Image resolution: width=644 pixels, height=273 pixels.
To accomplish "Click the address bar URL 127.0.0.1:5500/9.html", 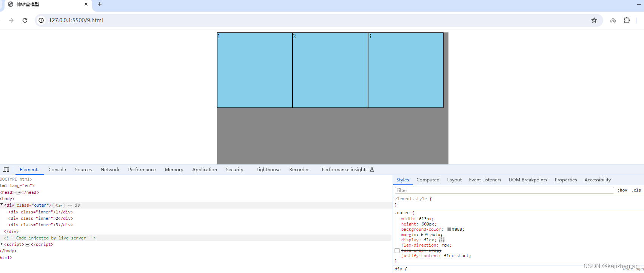I will pos(76,20).
